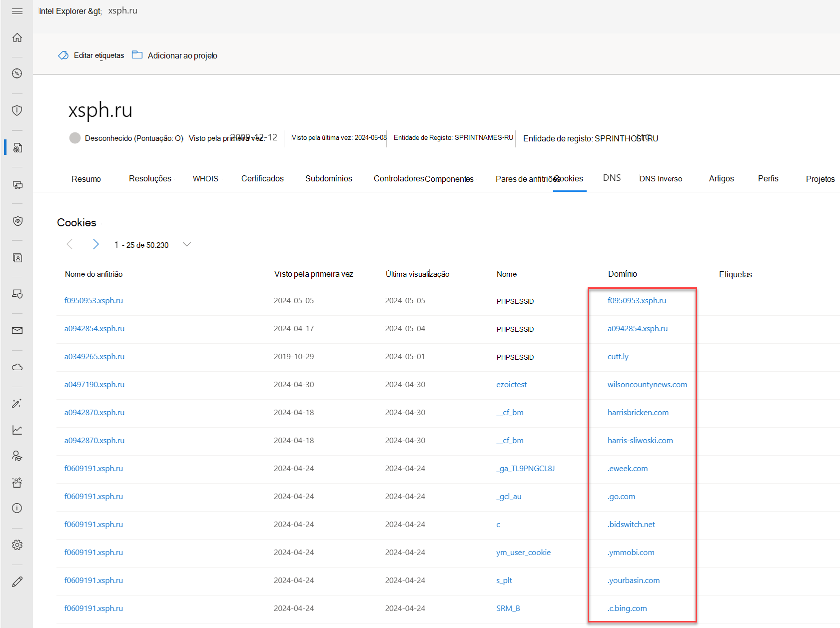Screen dimensions: 840x628
Task: Expand the page range dropdown chevron
Action: point(187,244)
